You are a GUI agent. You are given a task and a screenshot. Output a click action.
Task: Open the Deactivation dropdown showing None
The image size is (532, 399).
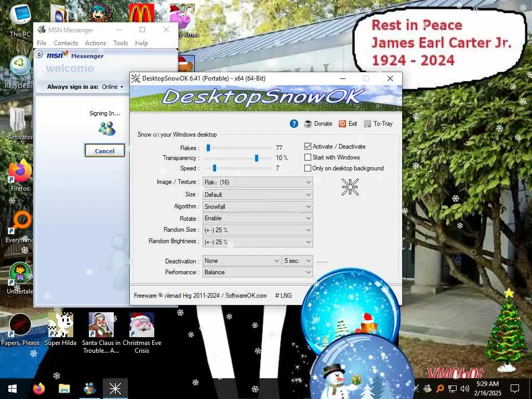tap(242, 261)
